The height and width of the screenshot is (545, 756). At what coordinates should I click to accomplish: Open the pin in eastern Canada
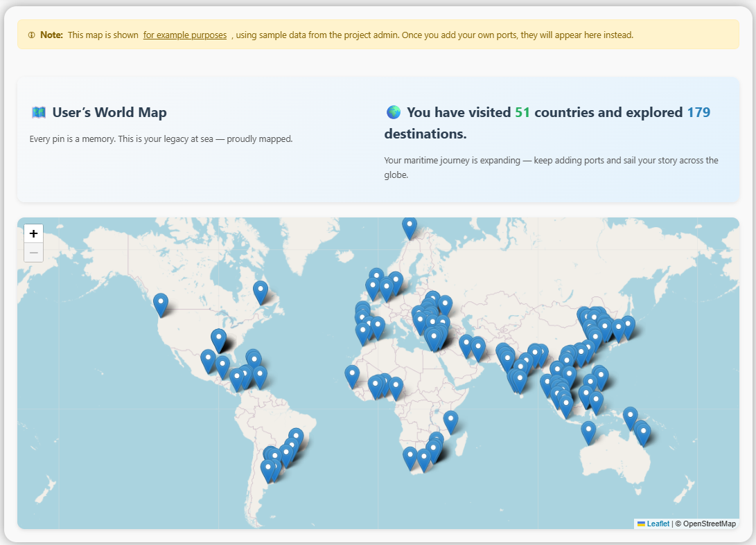coord(261,291)
